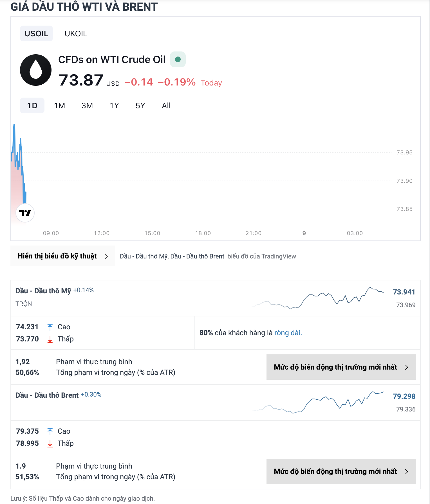Select the USOIL tab
Screen dimensions: 430x504
(36, 34)
